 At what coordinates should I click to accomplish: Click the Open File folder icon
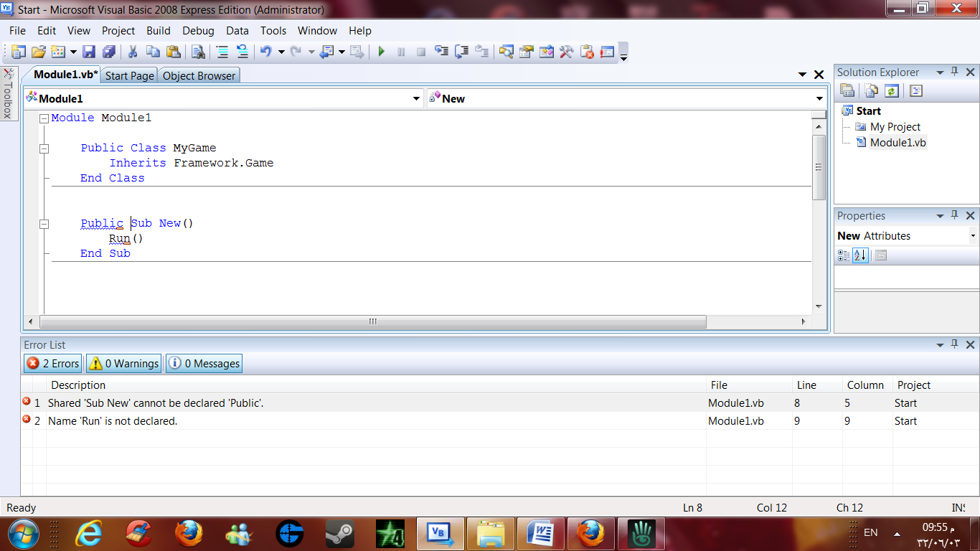[x=39, y=52]
